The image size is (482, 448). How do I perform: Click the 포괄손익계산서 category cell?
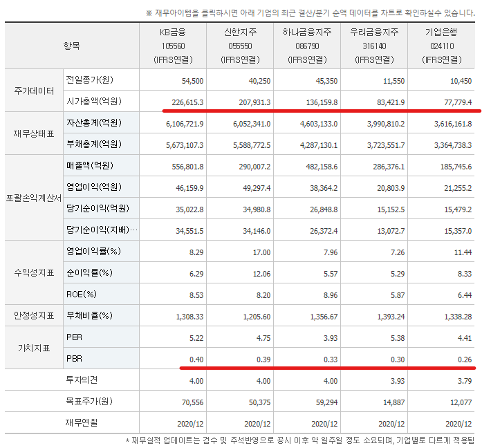tap(34, 198)
